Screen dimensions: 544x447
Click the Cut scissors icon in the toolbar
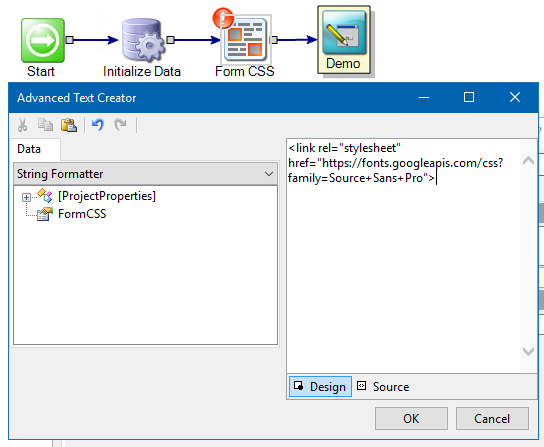(x=23, y=125)
